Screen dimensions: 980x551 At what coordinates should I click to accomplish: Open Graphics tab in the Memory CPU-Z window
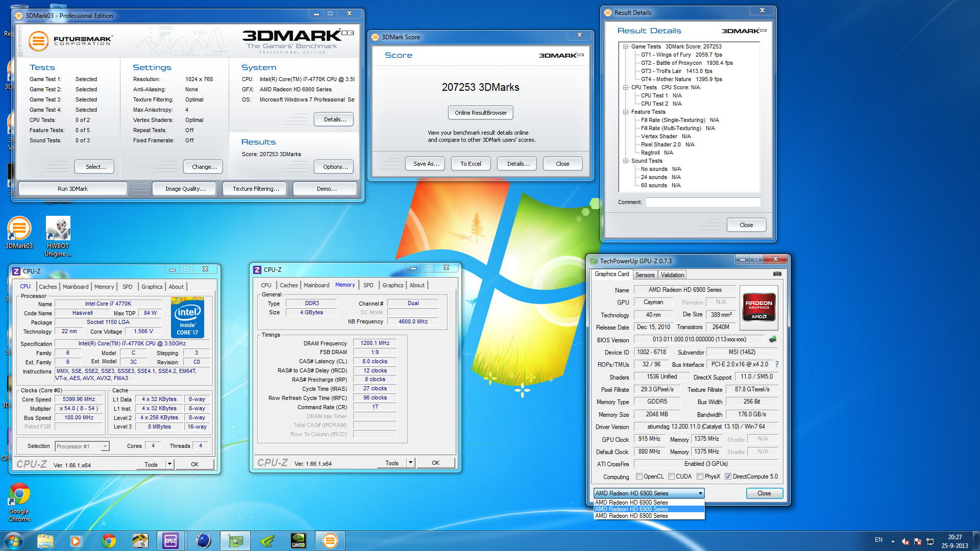[x=393, y=285]
